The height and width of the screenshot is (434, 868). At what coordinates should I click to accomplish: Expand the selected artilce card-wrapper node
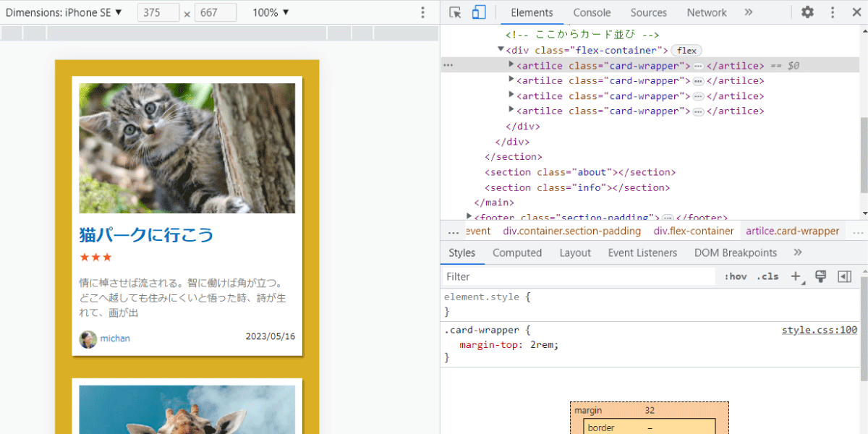[x=511, y=64]
